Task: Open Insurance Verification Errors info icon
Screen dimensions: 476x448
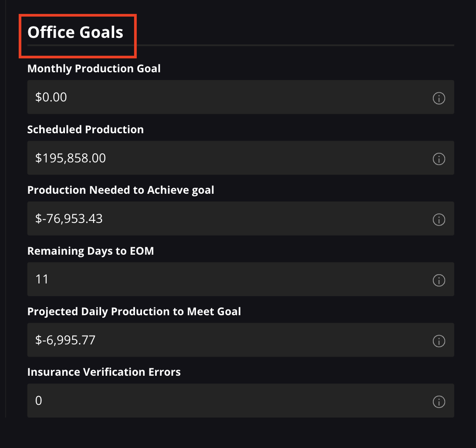Action: 439,401
